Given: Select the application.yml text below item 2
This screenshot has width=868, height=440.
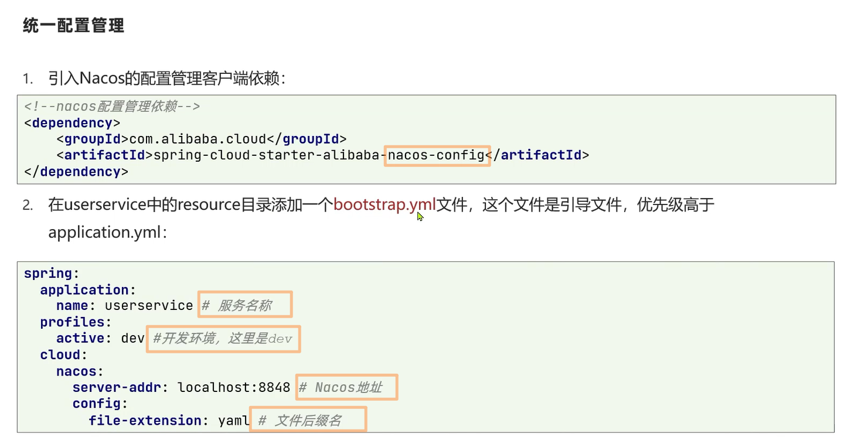Looking at the screenshot, I should click(x=105, y=232).
